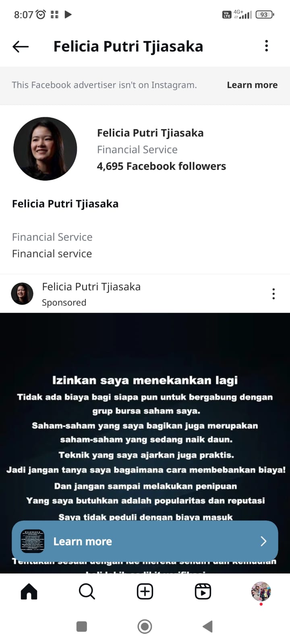This screenshot has height=644, width=290.
Task: Open the Reels tab icon
Action: 203,591
